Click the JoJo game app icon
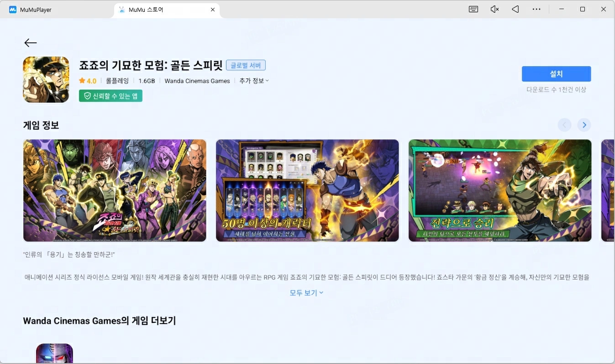The height and width of the screenshot is (364, 615). pyautogui.click(x=46, y=79)
